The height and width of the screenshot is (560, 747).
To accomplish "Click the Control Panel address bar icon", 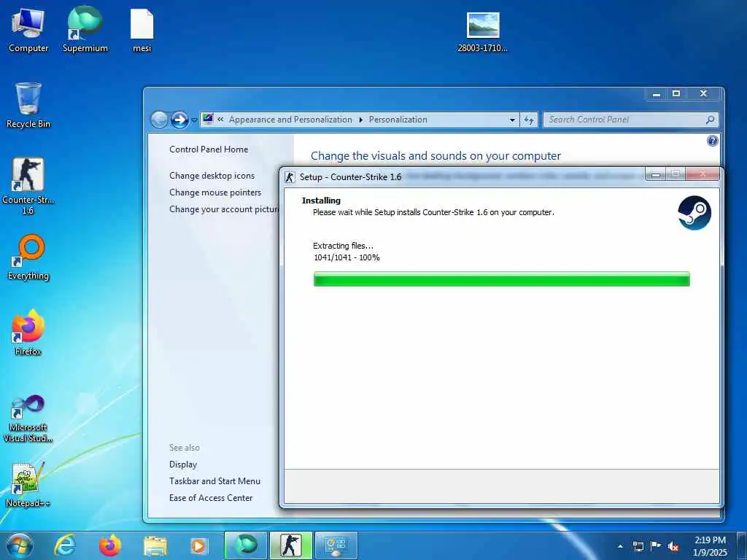I will click(x=208, y=119).
